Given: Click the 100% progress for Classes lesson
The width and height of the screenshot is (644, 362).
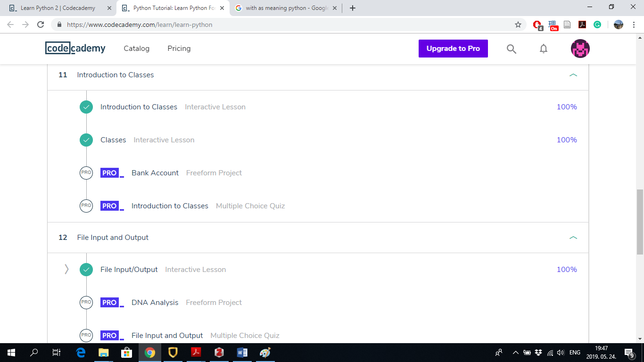Looking at the screenshot, I should (x=567, y=140).
